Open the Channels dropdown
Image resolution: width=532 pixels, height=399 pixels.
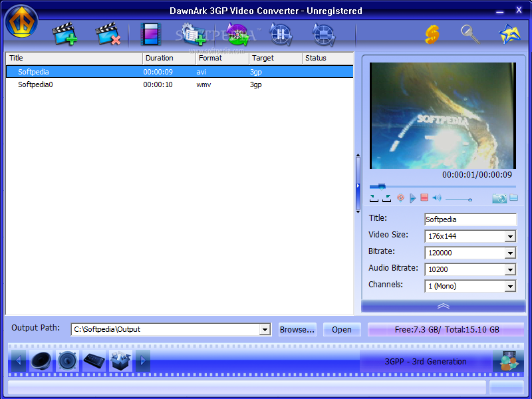click(x=510, y=286)
